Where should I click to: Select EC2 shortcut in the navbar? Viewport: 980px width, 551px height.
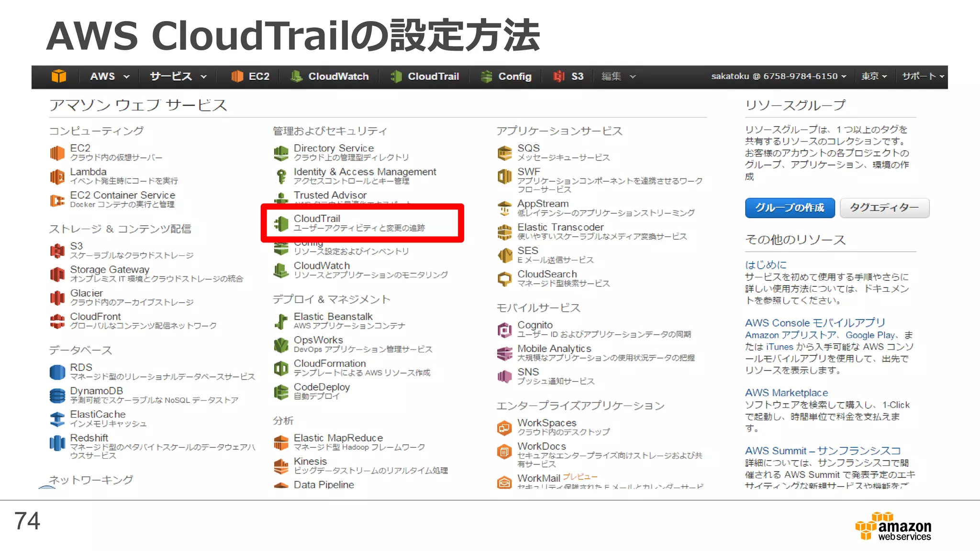[250, 77]
